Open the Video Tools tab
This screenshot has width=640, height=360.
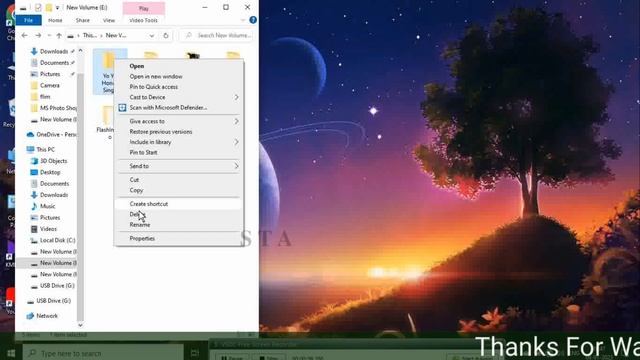[143, 20]
